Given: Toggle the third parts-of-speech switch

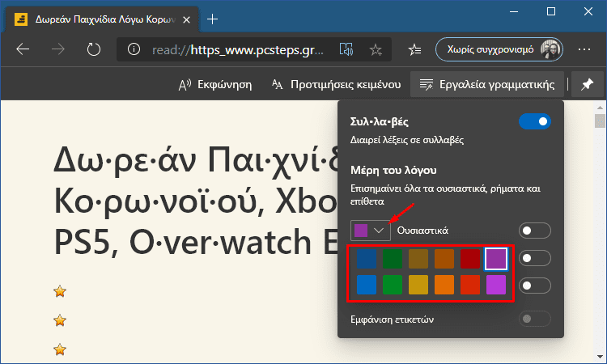Looking at the screenshot, I should coord(535,286).
